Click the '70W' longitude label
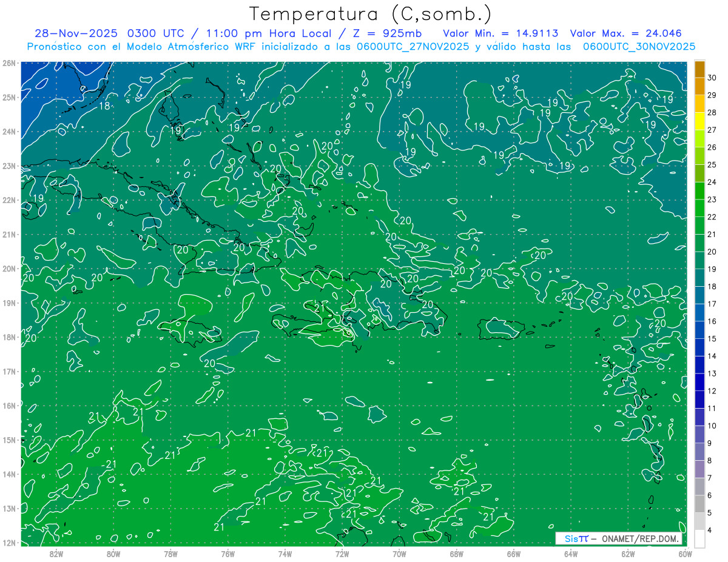The image size is (728, 562). click(x=399, y=554)
